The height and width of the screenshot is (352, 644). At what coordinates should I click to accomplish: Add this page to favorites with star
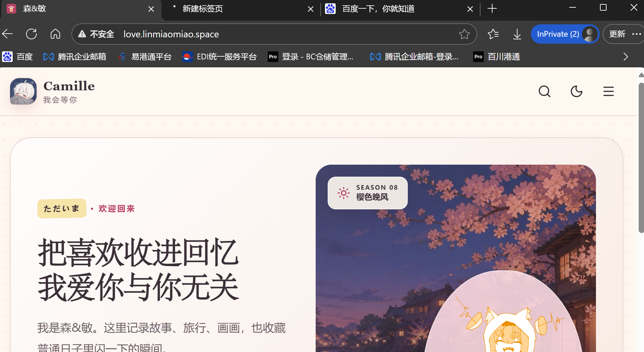tap(464, 34)
